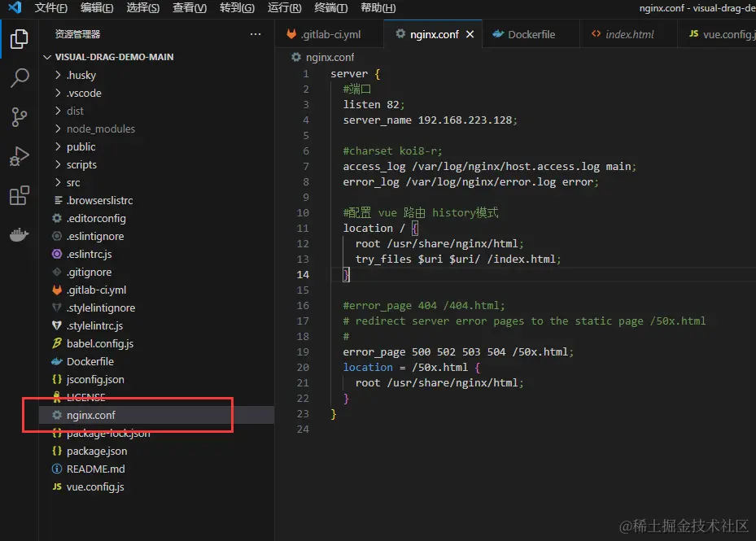Open the 运行(R) menu
This screenshot has height=541, width=756.
285,7
